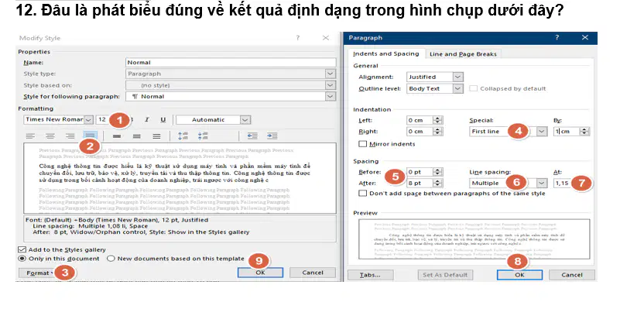Image resolution: width=644 pixels, height=309 pixels.
Task: Switch to Line and Page Breaks tab
Action: [x=463, y=54]
